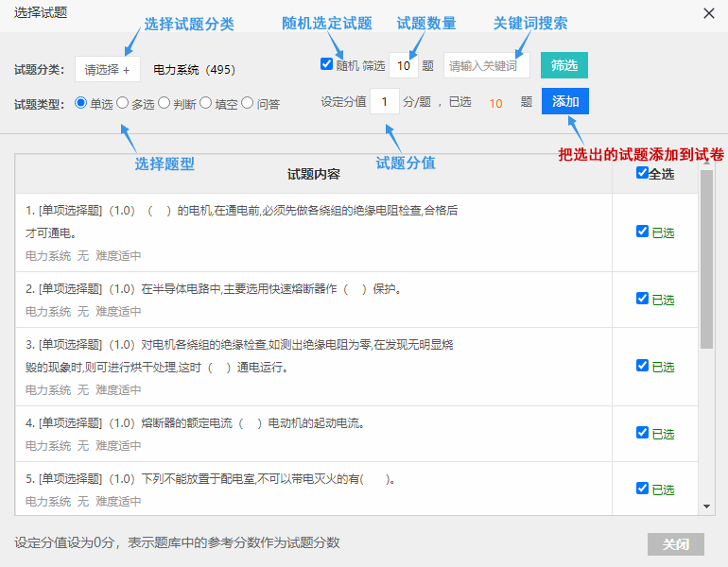Toggle the 全选 select-all checkbox

coord(642,173)
